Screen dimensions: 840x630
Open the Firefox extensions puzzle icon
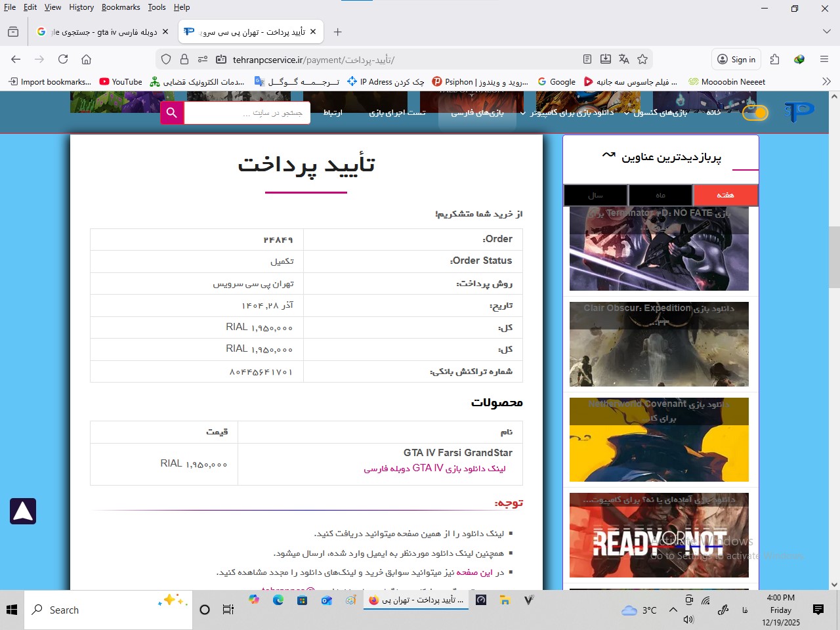(x=774, y=59)
